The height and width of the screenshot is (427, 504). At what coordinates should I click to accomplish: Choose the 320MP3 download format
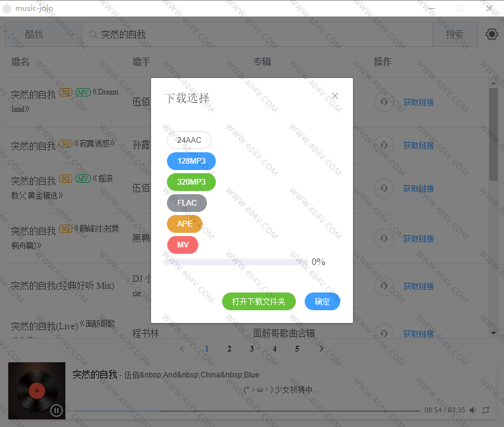191,182
